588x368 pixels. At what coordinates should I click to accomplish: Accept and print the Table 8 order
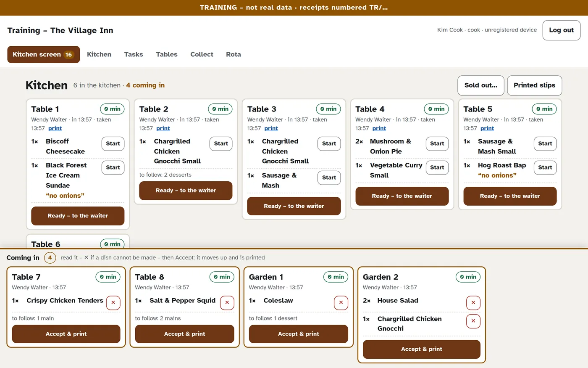(x=184, y=334)
